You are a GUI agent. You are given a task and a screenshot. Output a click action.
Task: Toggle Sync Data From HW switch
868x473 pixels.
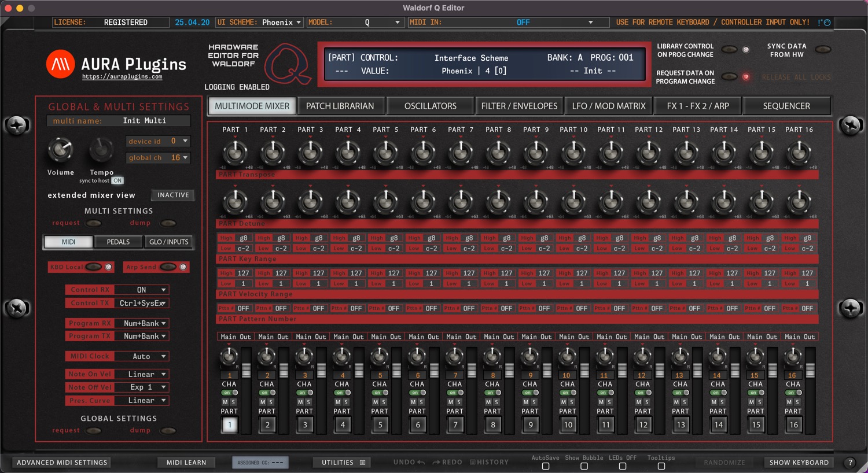823,50
